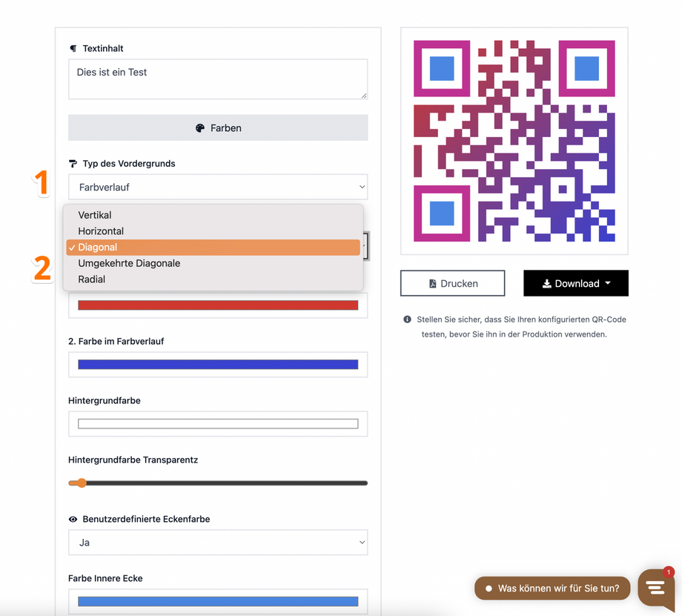Choose Horizontal from the gradient list
682x616 pixels.
(101, 231)
